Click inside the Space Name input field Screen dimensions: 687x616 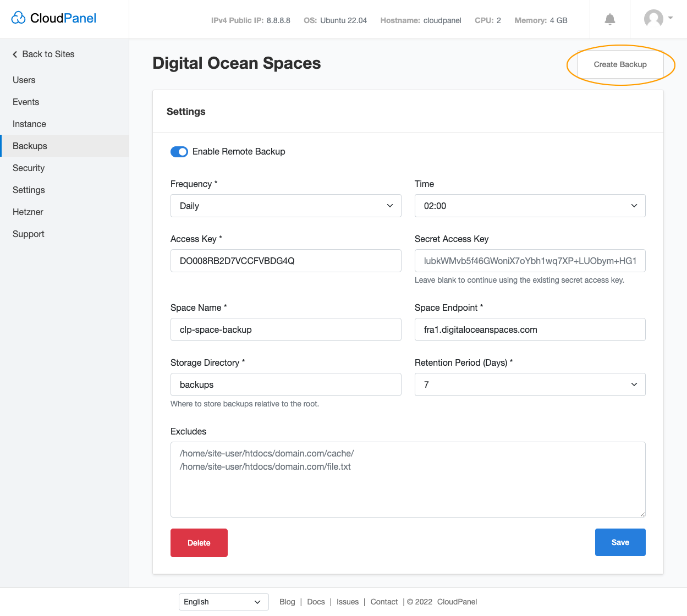coord(285,329)
